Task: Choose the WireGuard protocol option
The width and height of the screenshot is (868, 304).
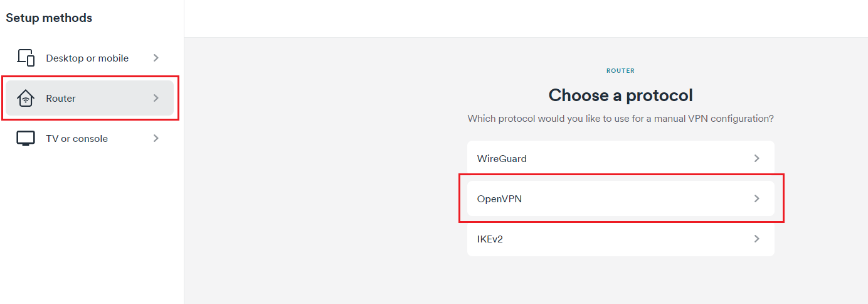Action: [x=502, y=159]
